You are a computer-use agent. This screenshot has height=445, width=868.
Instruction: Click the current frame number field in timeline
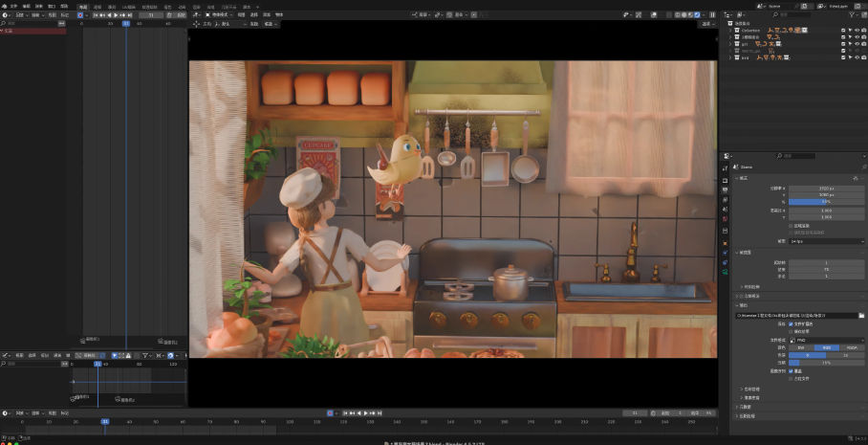tap(635, 412)
